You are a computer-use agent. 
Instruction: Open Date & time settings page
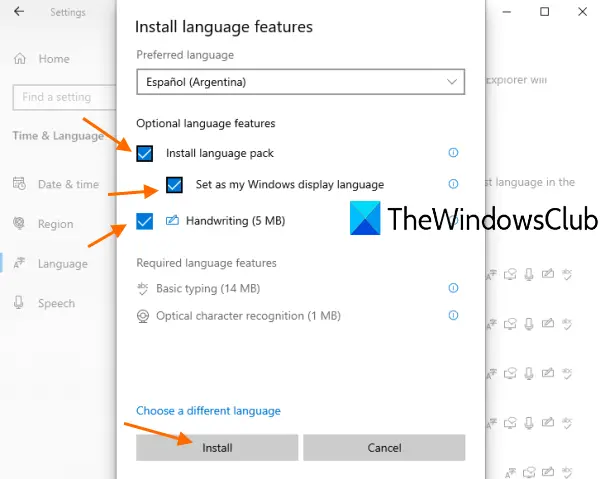tap(68, 184)
